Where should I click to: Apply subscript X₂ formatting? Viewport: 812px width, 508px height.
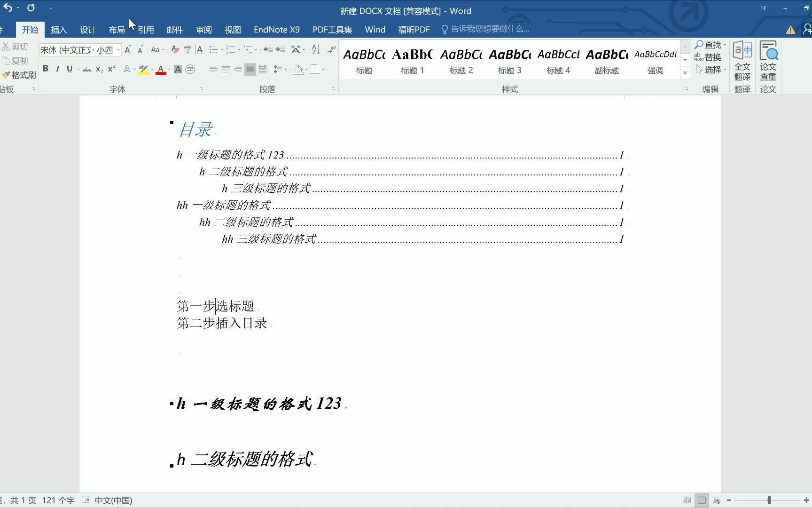pos(100,69)
